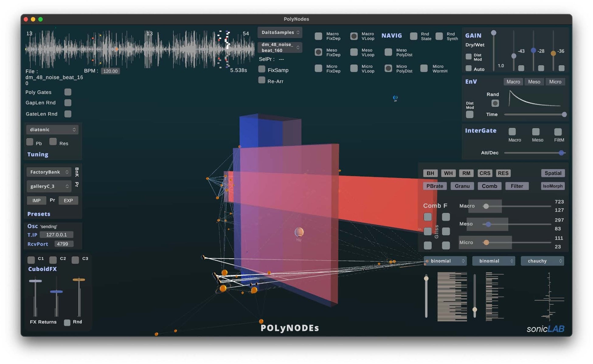This screenshot has height=364, width=593.
Task: Click the central sphere node in 3D view
Action: (299, 232)
